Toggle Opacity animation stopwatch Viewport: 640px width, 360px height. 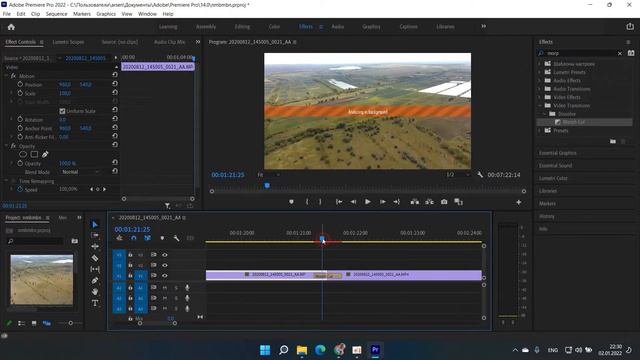[x=20, y=163]
